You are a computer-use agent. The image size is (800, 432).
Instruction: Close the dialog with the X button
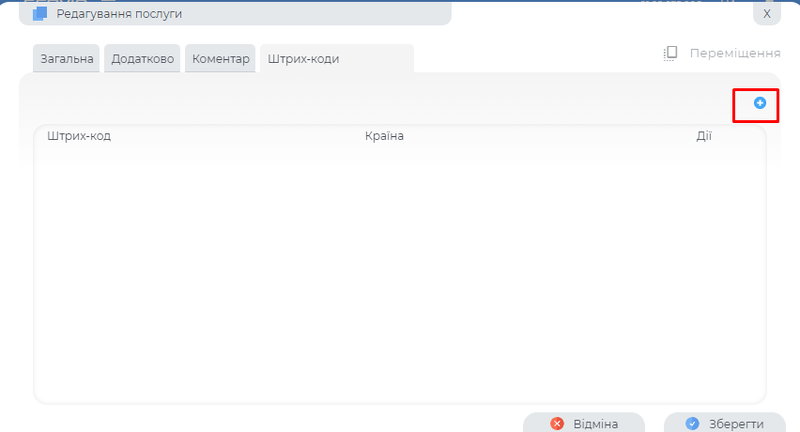(x=766, y=14)
